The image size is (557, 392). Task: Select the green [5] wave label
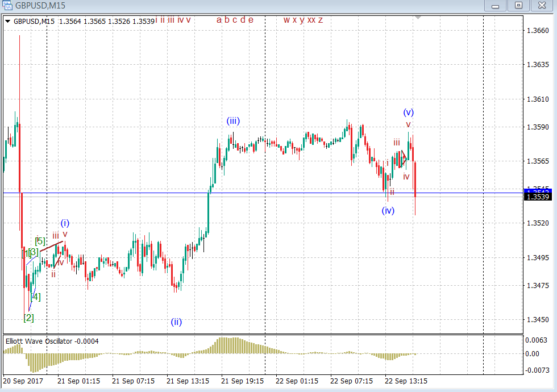pyautogui.click(x=40, y=241)
